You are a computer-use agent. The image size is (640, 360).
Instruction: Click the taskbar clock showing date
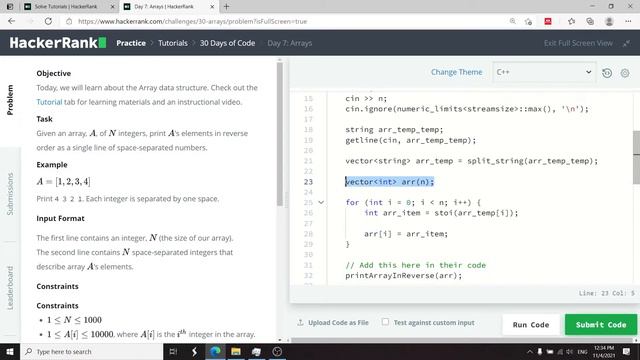click(604, 351)
